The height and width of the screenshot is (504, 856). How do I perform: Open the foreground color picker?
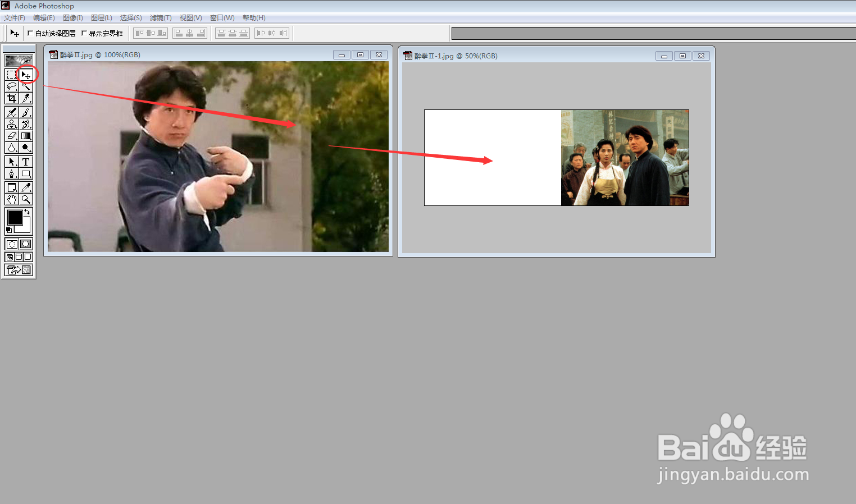coord(15,217)
